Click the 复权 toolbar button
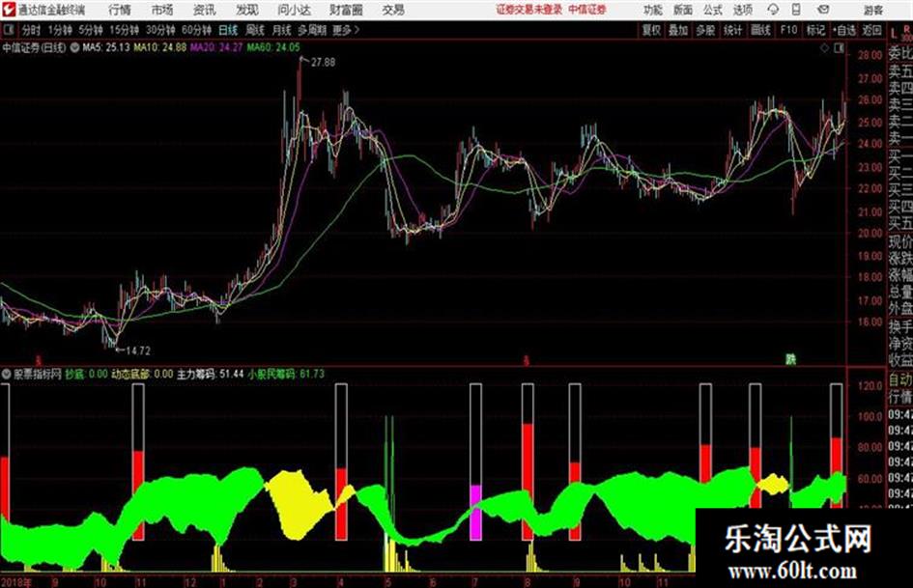 point(651,30)
